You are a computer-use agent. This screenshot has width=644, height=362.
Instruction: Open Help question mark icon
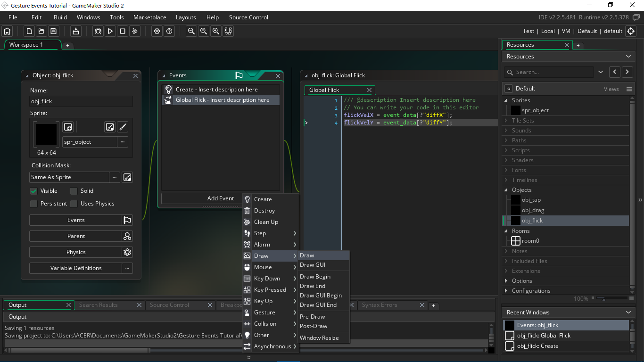pos(169,31)
